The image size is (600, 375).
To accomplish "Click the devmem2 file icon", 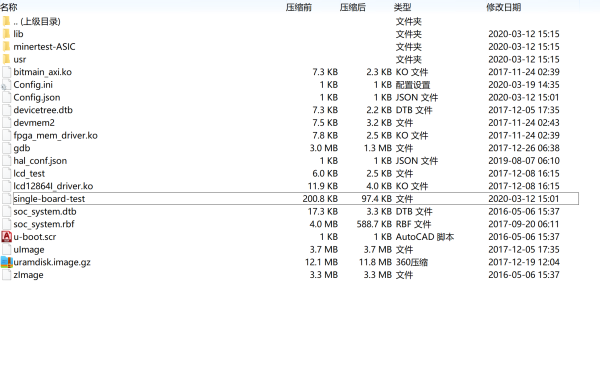I will coord(6,122).
